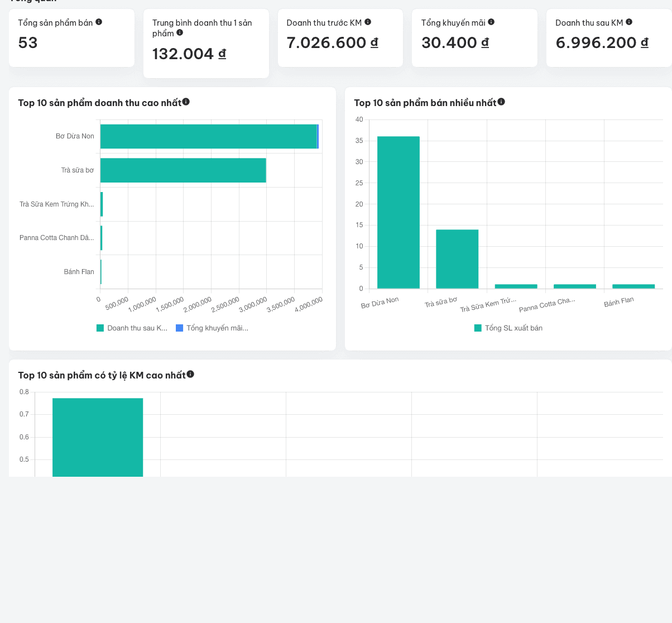Click Bơ Dừa Non green revenue bar
This screenshot has width=672, height=623.
click(x=208, y=136)
